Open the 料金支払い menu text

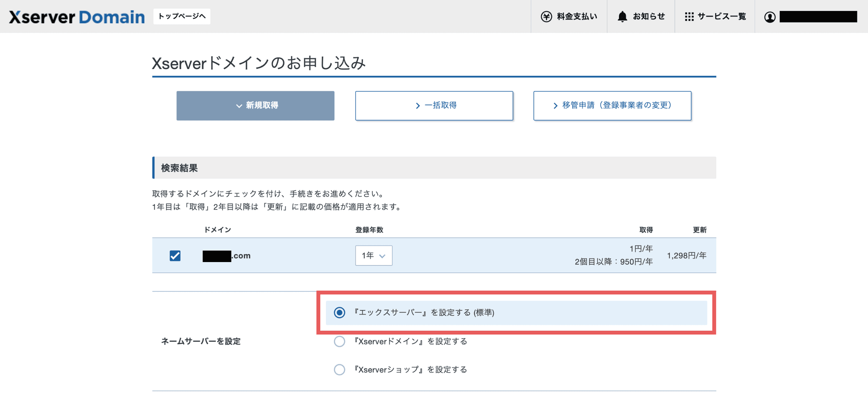(x=577, y=17)
